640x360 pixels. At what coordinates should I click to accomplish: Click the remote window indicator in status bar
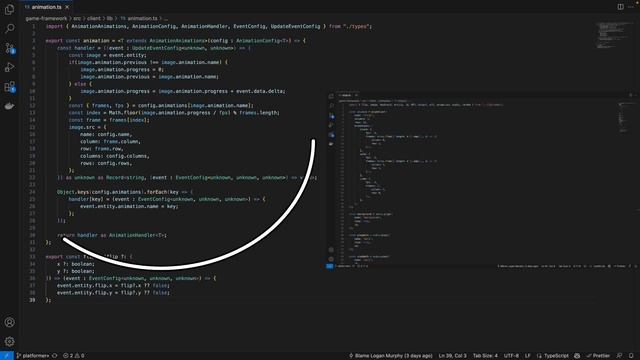(7, 356)
